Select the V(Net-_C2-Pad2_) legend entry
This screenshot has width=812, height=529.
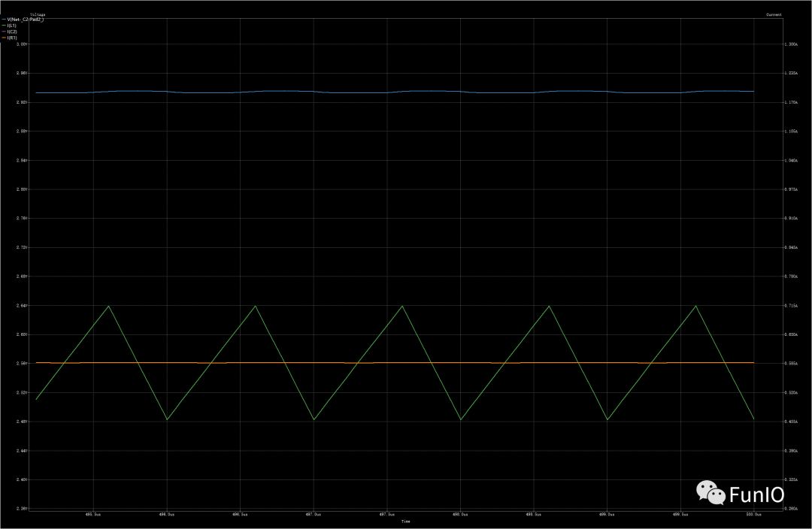coord(23,19)
